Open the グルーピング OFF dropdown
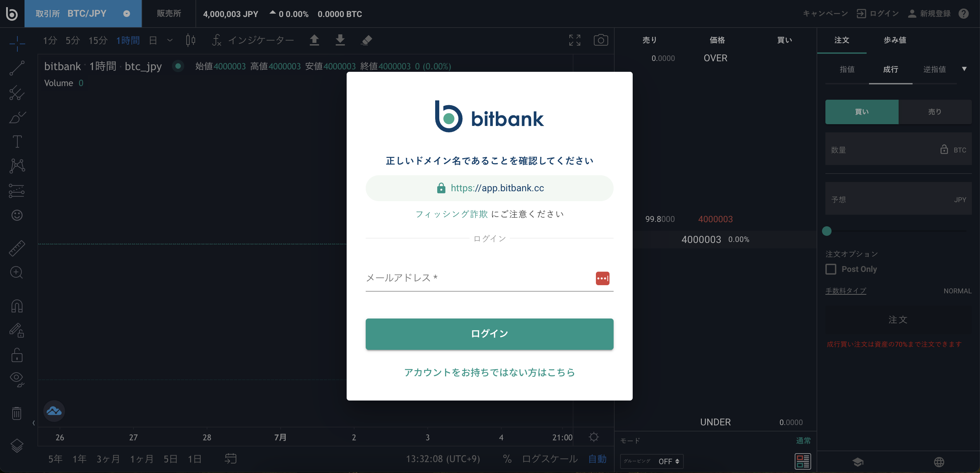This screenshot has height=473, width=980. pyautogui.click(x=652, y=461)
